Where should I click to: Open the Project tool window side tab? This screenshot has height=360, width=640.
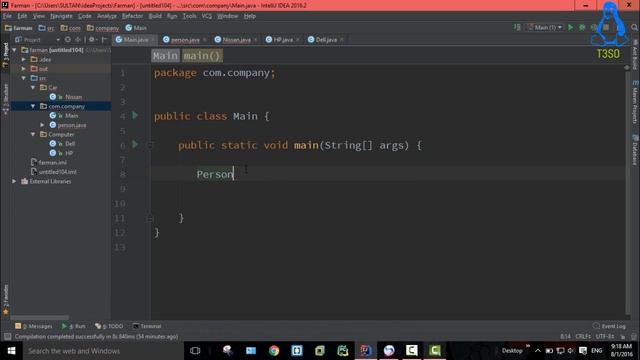5,55
